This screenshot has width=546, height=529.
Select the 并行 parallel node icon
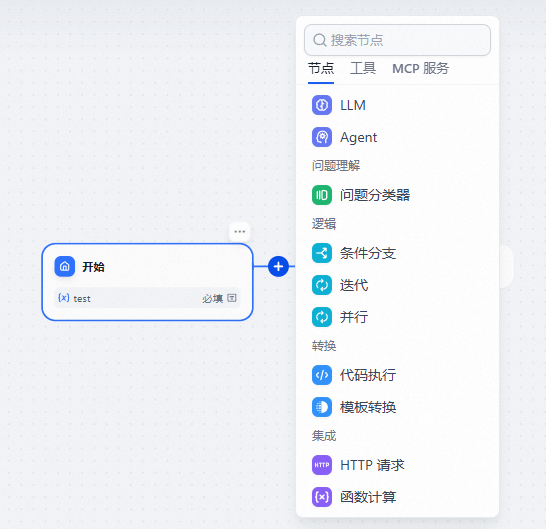[x=322, y=317]
